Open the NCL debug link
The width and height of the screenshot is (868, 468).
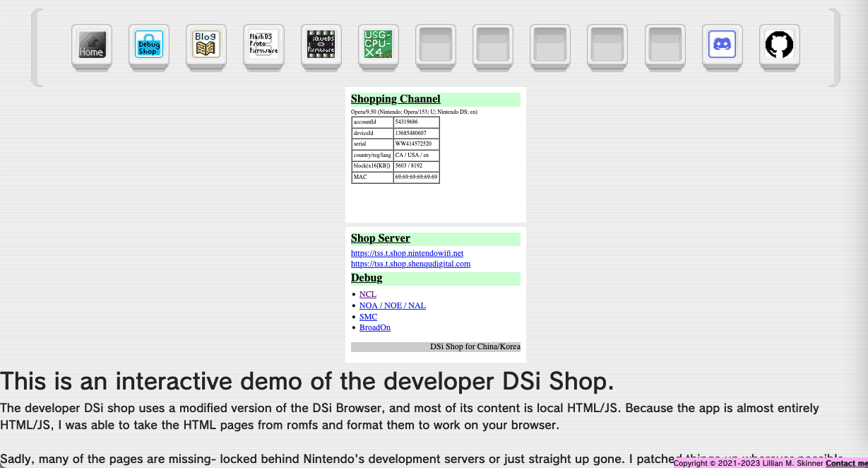[368, 294]
